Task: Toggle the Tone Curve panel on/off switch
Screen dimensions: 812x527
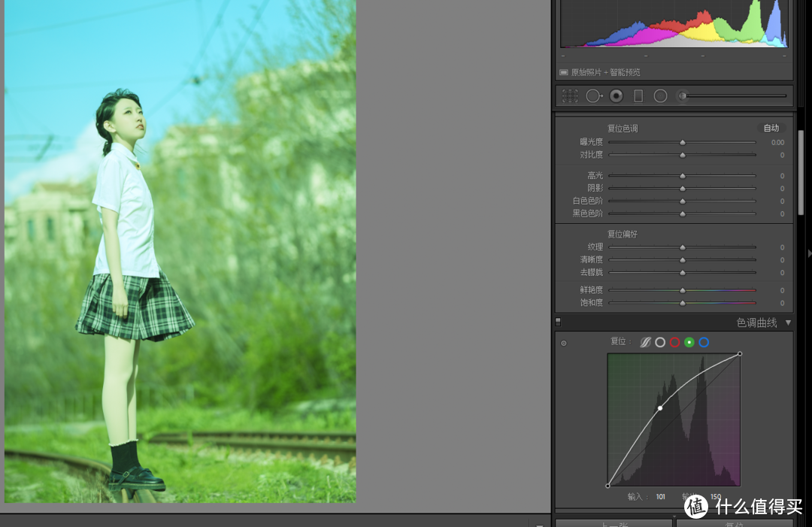Action: tap(559, 323)
